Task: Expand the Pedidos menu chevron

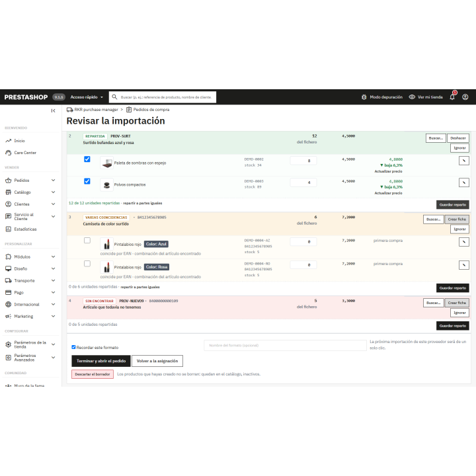Action: tap(53, 180)
